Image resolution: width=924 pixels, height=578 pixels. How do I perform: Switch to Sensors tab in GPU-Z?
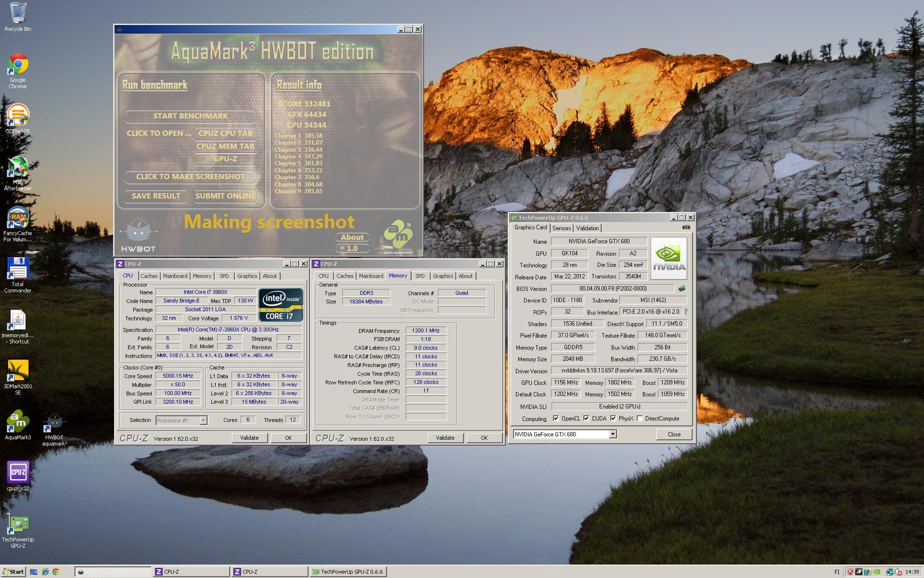[x=562, y=228]
